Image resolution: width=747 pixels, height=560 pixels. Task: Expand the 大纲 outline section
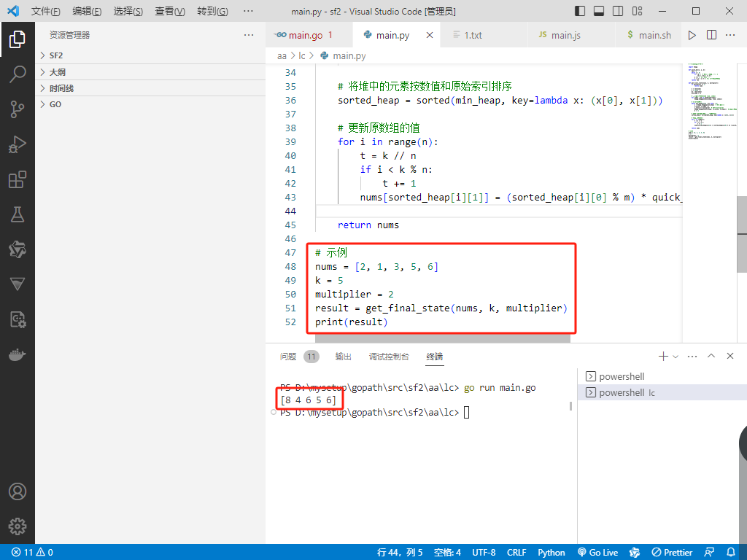(150, 72)
